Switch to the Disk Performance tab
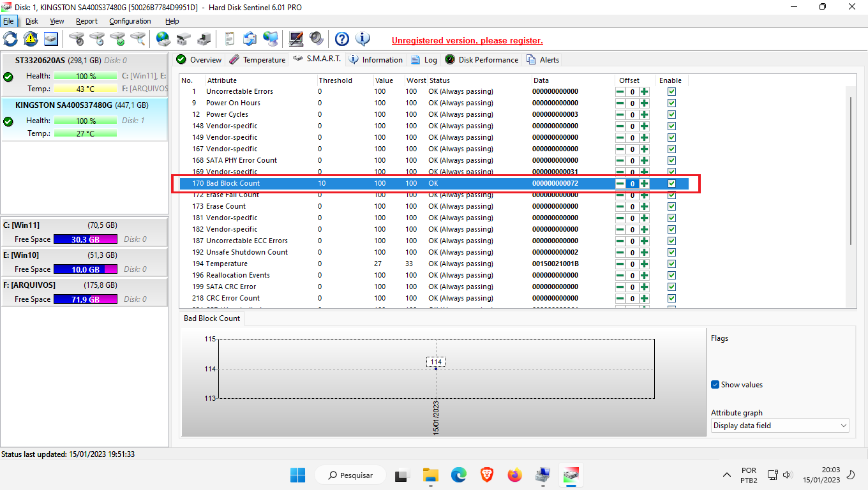The height and width of the screenshot is (492, 868). tap(482, 60)
